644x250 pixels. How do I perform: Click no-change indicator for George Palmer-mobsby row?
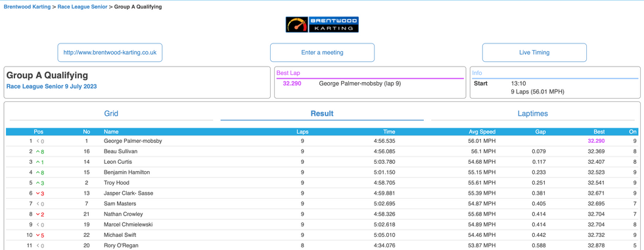pyautogui.click(x=40, y=141)
